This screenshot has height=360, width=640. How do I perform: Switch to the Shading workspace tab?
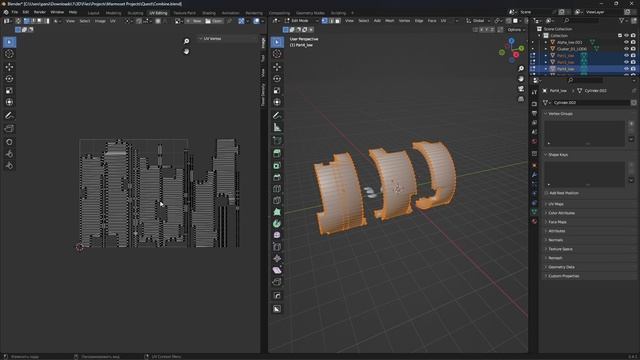tap(209, 13)
